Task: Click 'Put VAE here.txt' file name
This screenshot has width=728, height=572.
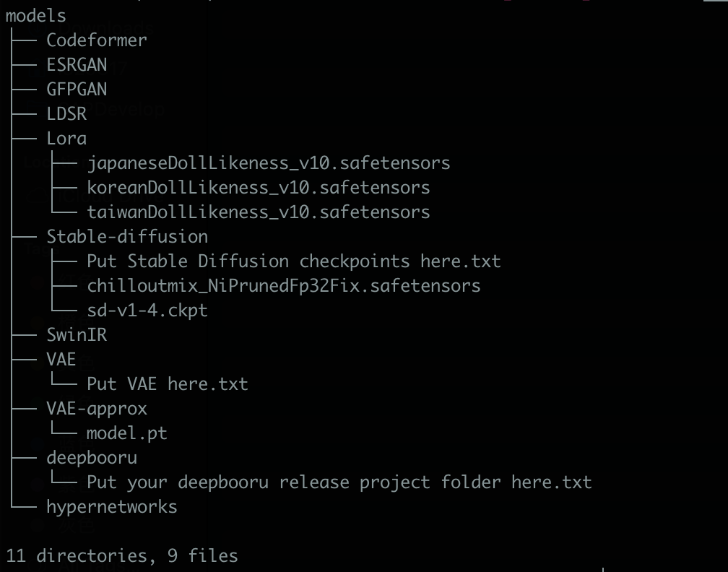Action: click(x=167, y=383)
